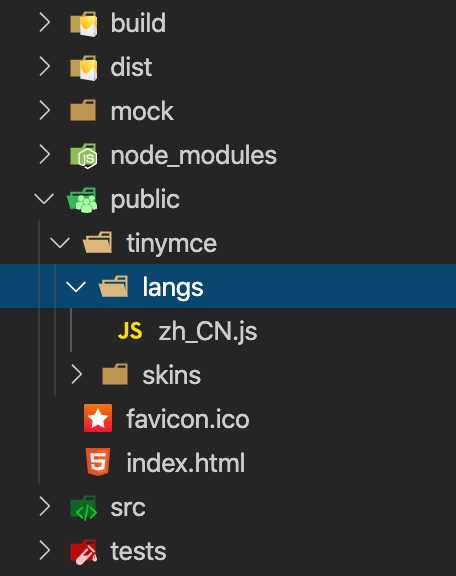The image size is (456, 576).
Task: Select the build folder name
Action: [138, 22]
